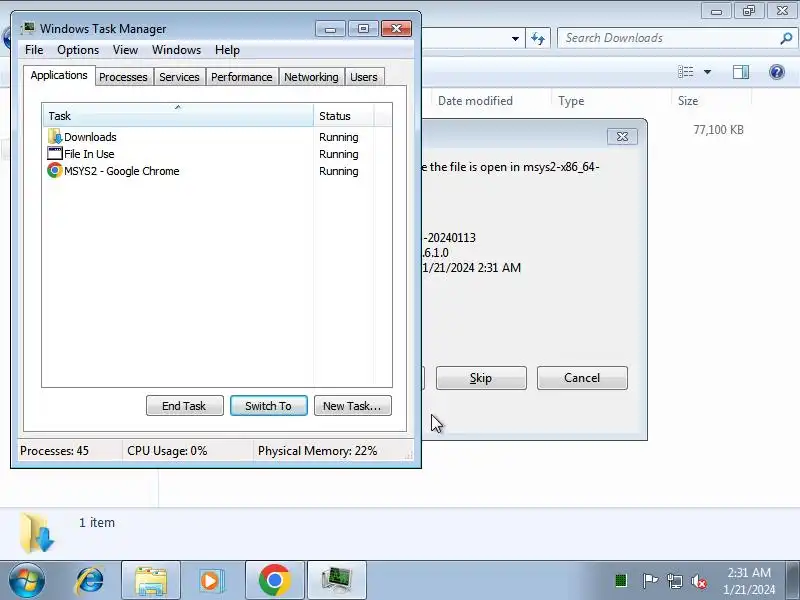This screenshot has width=800, height=600.
Task: Switch to the Processes tab
Action: (123, 77)
